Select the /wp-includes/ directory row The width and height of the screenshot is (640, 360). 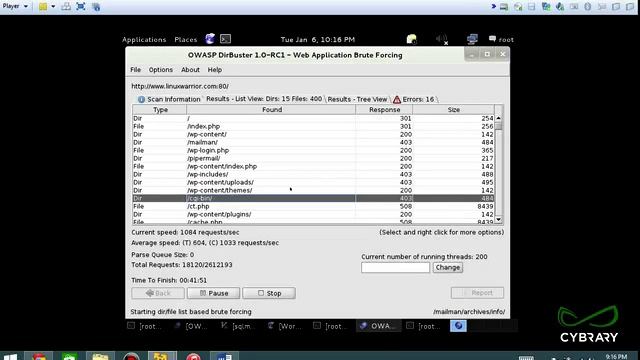pos(313,174)
